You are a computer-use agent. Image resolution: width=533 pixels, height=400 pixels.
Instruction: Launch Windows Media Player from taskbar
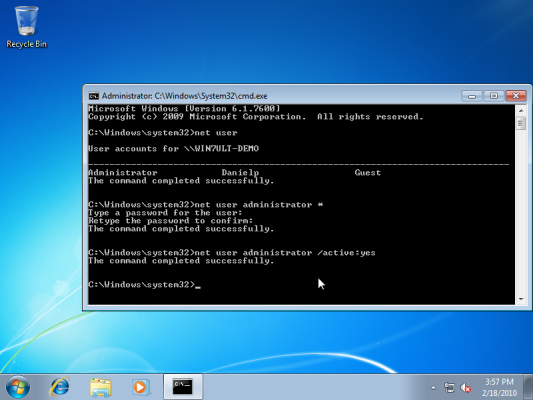[x=141, y=387]
